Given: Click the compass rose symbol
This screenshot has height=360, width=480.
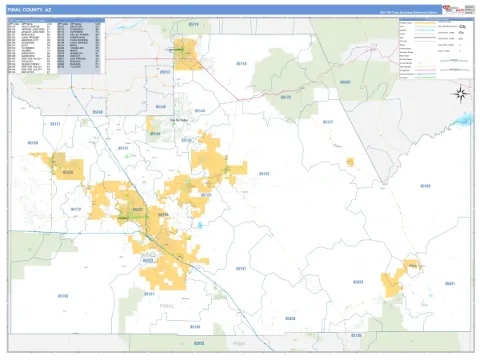Looking at the screenshot, I should click(x=461, y=94).
